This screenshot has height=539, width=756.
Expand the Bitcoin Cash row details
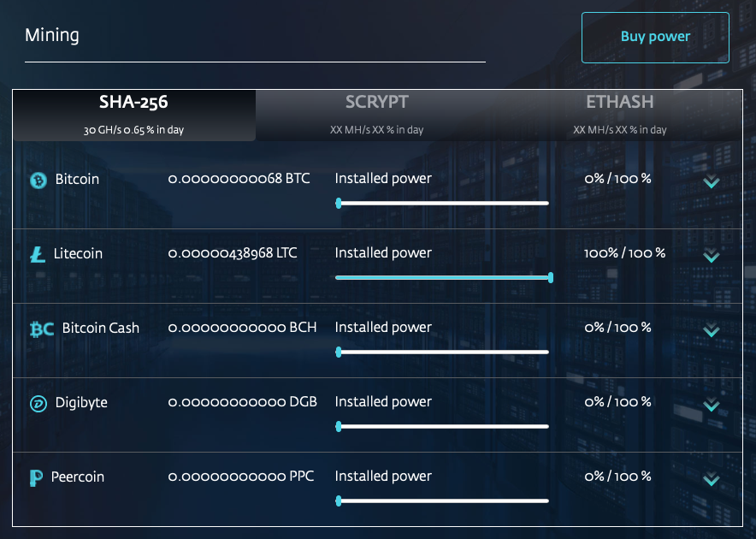click(x=711, y=331)
